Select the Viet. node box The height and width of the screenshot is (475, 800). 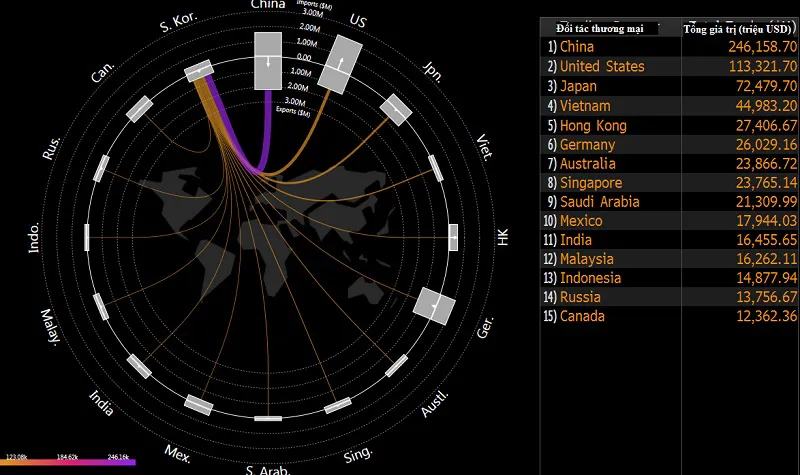click(436, 169)
